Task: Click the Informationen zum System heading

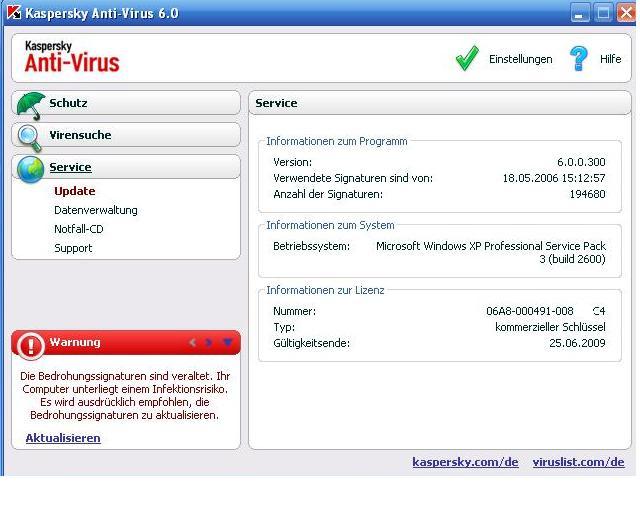Action: 330,225
